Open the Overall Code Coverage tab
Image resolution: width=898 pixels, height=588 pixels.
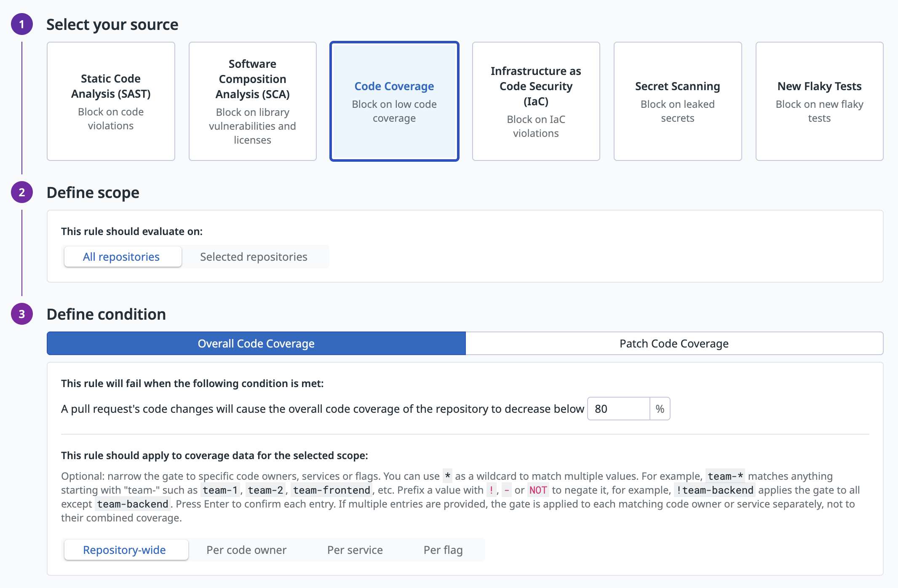pyautogui.click(x=256, y=343)
